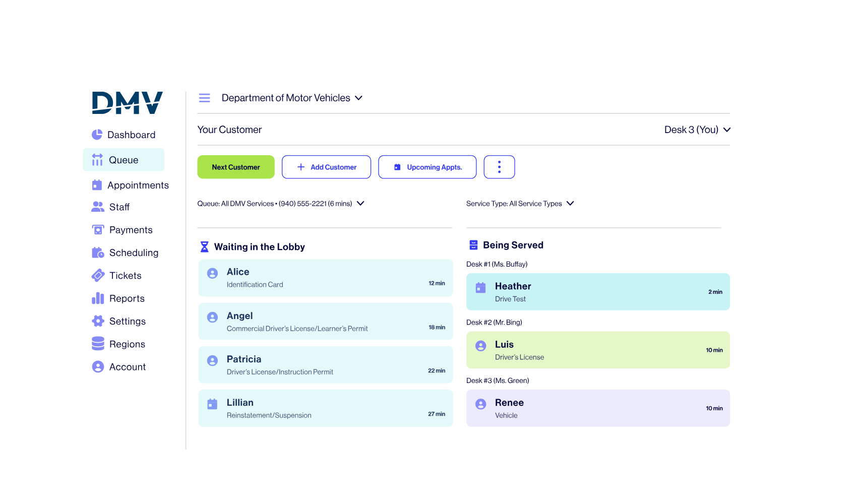Click the Settings gear icon
Screen dimensions: 857x504
click(x=98, y=321)
